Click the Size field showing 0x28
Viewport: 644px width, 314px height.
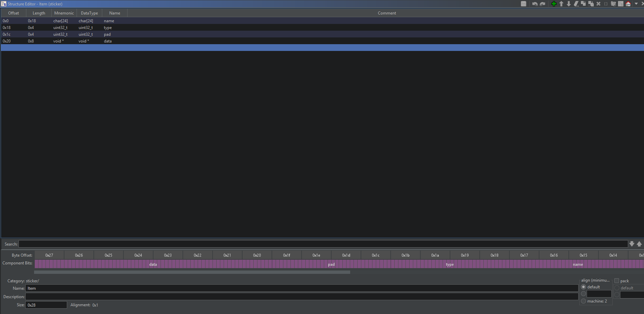46,305
